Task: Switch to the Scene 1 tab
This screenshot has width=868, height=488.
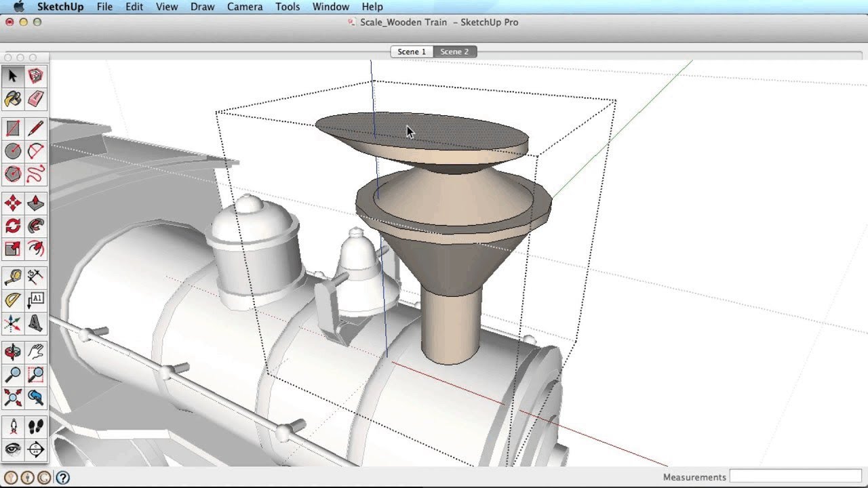Action: click(412, 52)
